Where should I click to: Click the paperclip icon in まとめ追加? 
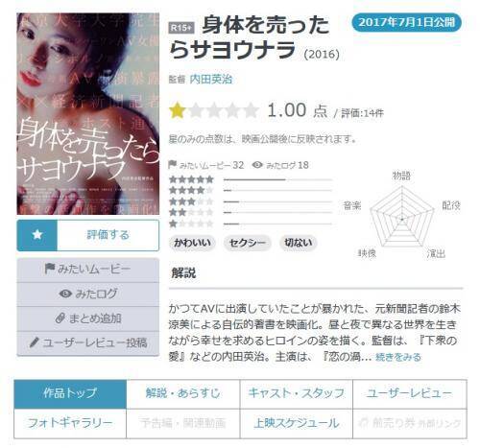pyautogui.click(x=60, y=318)
